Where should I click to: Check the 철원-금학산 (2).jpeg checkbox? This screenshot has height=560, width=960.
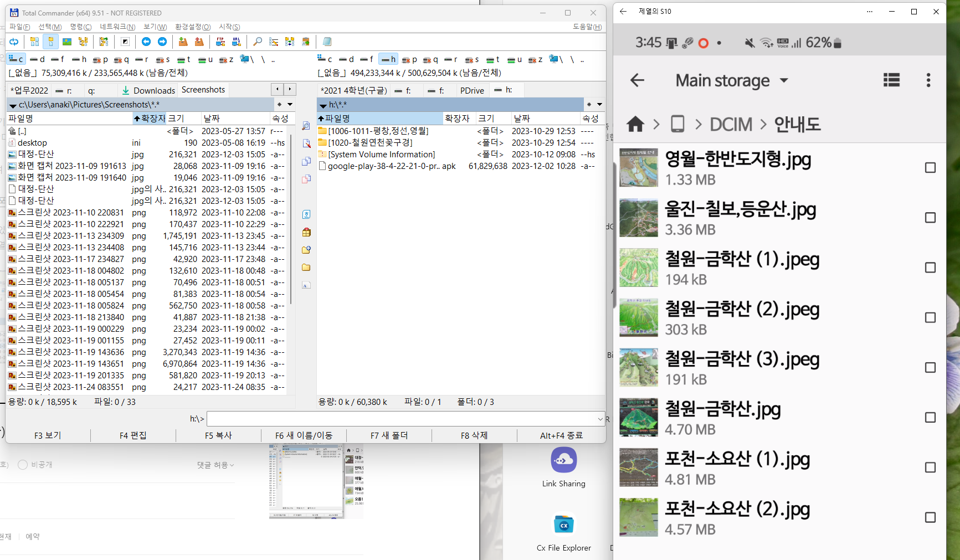click(931, 317)
